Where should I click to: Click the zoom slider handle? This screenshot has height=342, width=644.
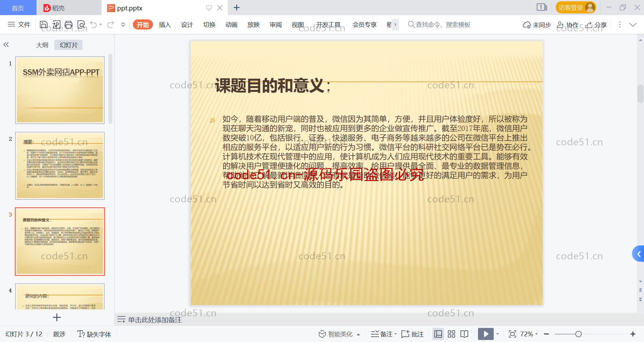point(578,334)
